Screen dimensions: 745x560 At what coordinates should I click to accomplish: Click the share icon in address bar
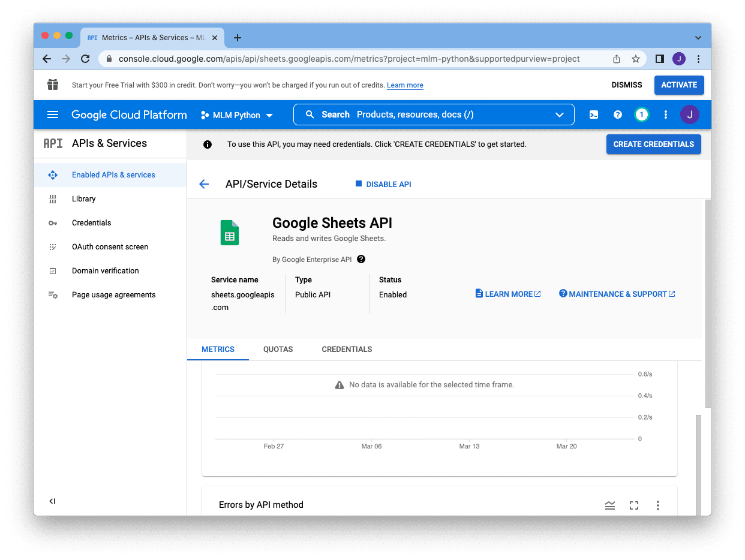tap(617, 59)
